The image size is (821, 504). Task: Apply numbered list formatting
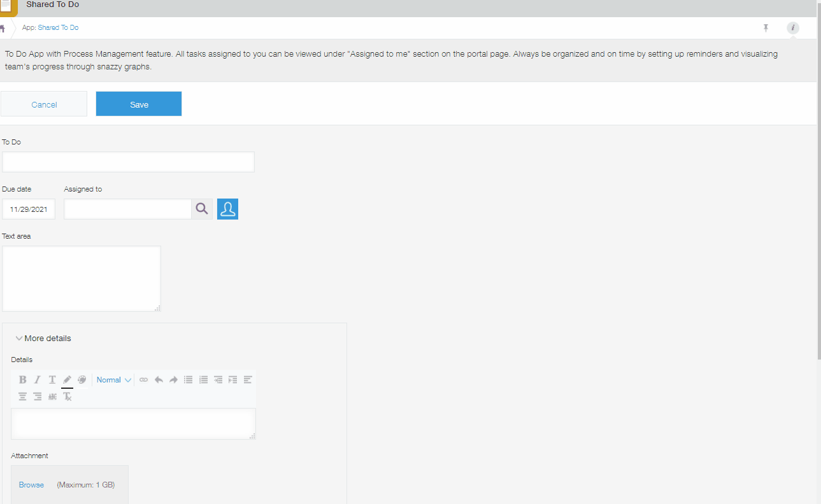pos(203,380)
